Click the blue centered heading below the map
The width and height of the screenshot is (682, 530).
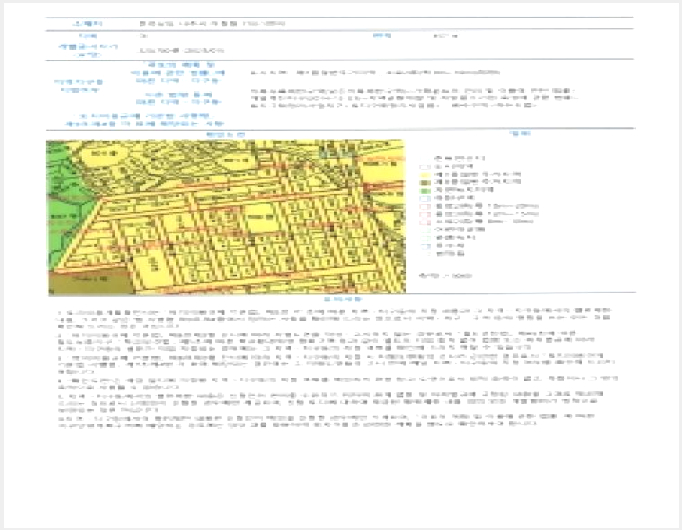tap(343, 299)
